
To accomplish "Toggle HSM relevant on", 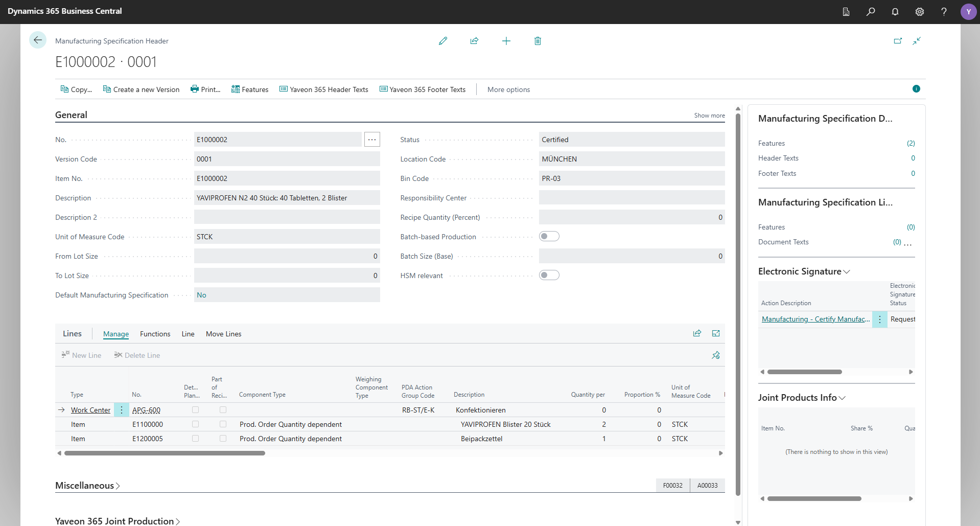I will tap(550, 275).
